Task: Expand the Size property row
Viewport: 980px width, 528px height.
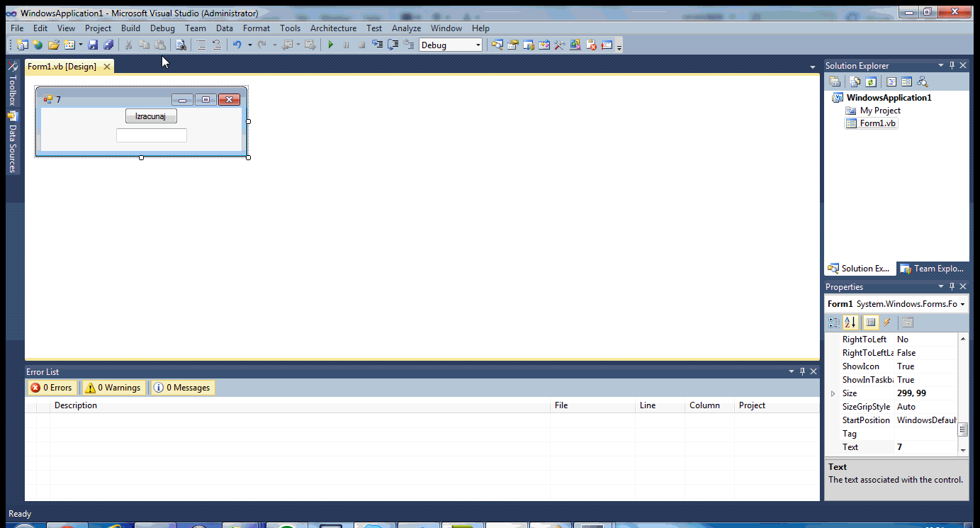Action: coord(833,393)
